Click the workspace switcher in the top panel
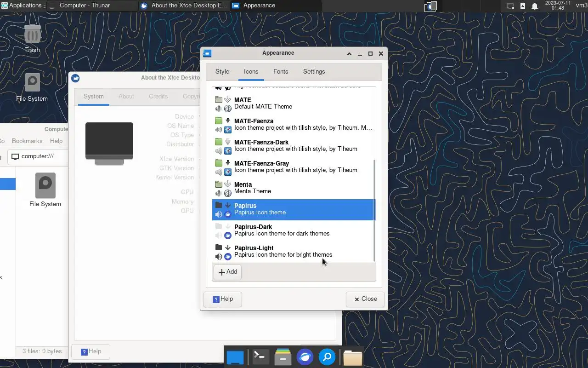Screen dimensions: 588x368 [430, 6]
